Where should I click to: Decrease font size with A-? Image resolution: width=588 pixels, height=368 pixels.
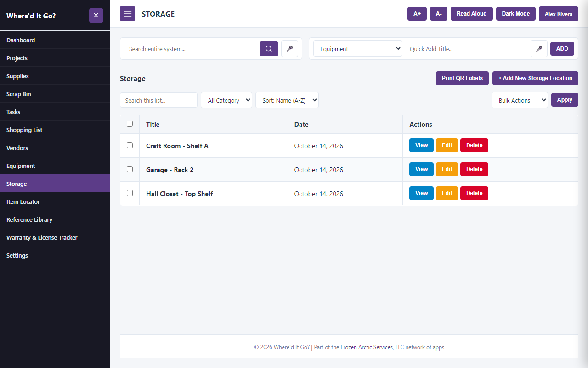(x=439, y=14)
